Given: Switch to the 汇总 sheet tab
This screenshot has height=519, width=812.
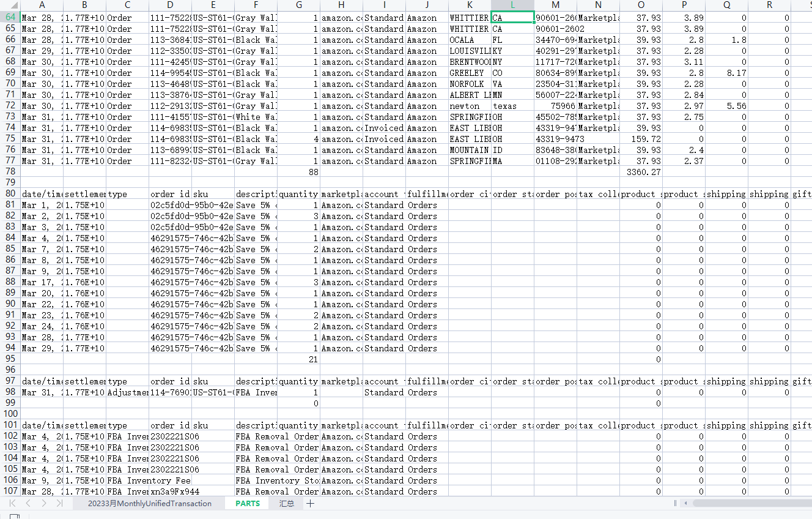Looking at the screenshot, I should 286,503.
